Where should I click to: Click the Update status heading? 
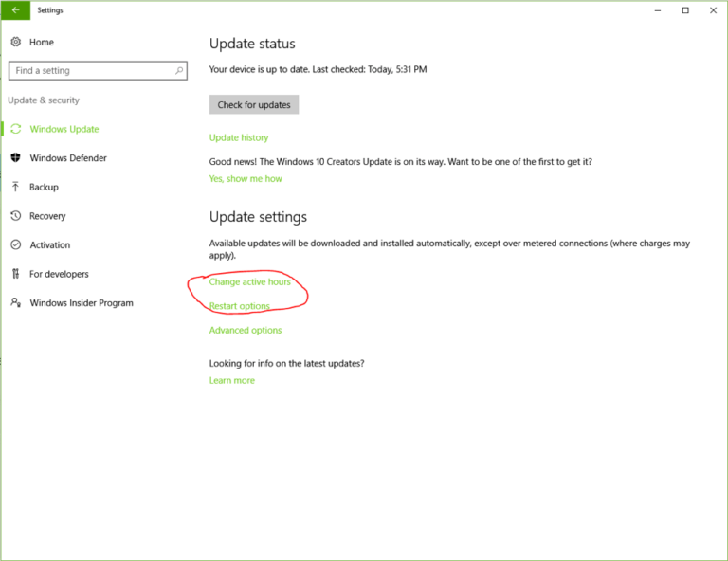coord(252,44)
